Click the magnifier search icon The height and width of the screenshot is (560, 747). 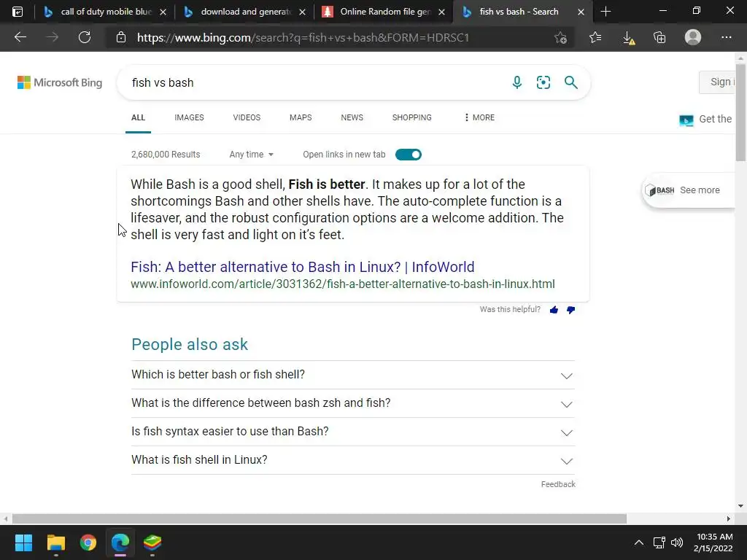570,82
